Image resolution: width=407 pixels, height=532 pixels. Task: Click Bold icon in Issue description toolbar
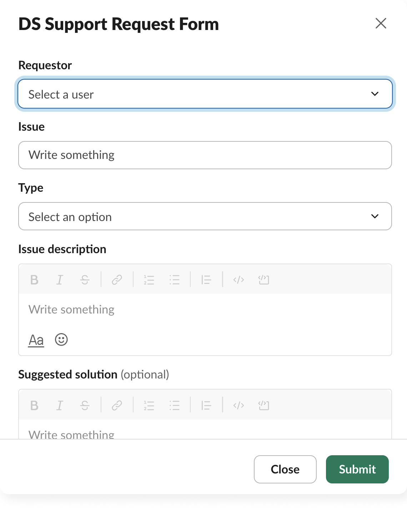tap(34, 280)
